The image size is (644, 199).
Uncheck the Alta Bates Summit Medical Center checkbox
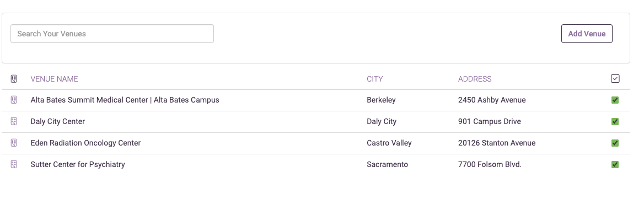pyautogui.click(x=615, y=100)
